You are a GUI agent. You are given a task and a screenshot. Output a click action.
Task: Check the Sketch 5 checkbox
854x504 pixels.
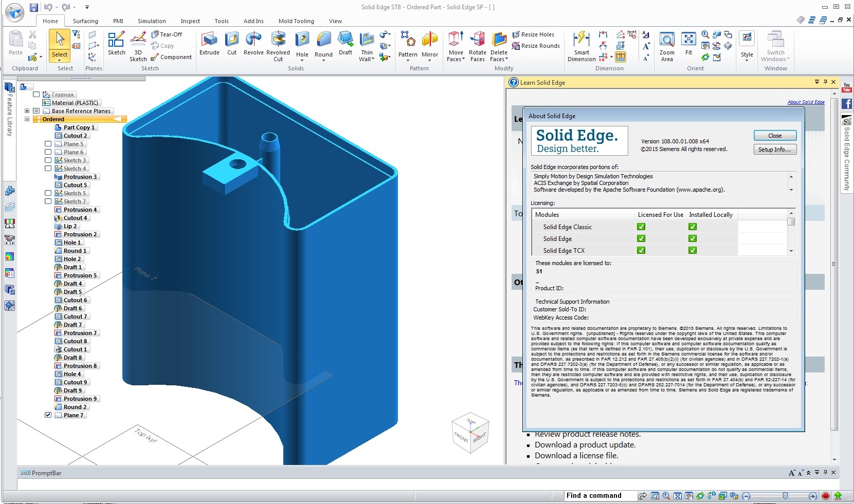48,193
